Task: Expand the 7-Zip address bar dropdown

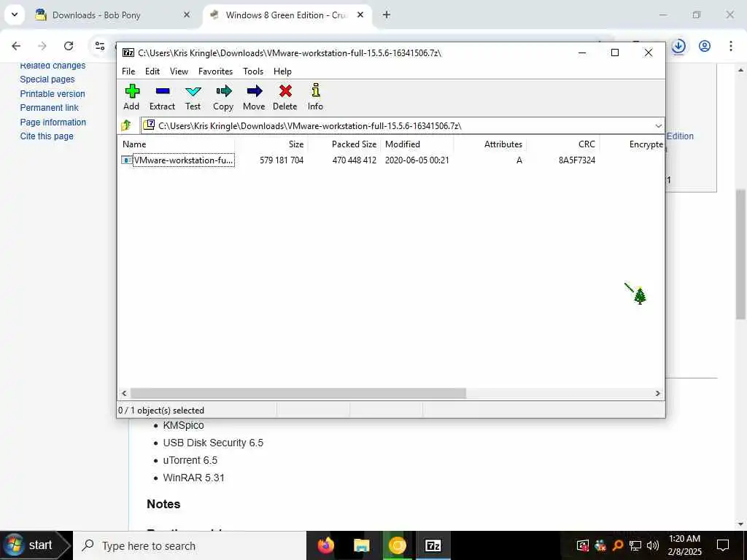Action: [x=659, y=125]
